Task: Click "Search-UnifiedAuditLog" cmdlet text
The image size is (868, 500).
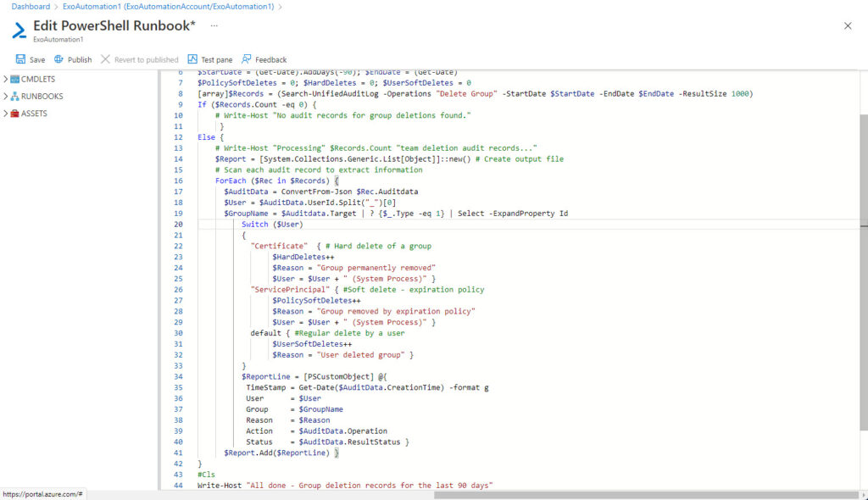Action: click(330, 93)
